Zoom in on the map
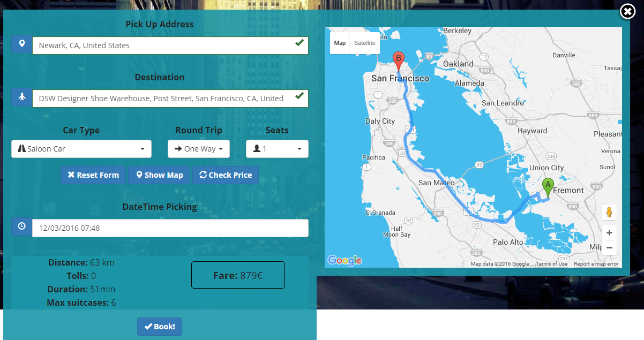 609,233
